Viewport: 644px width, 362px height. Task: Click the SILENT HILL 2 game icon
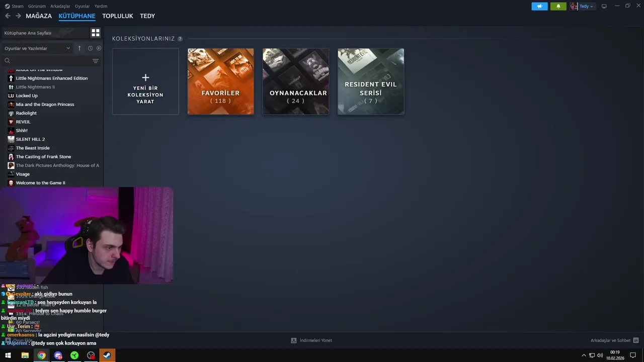pos(11,139)
